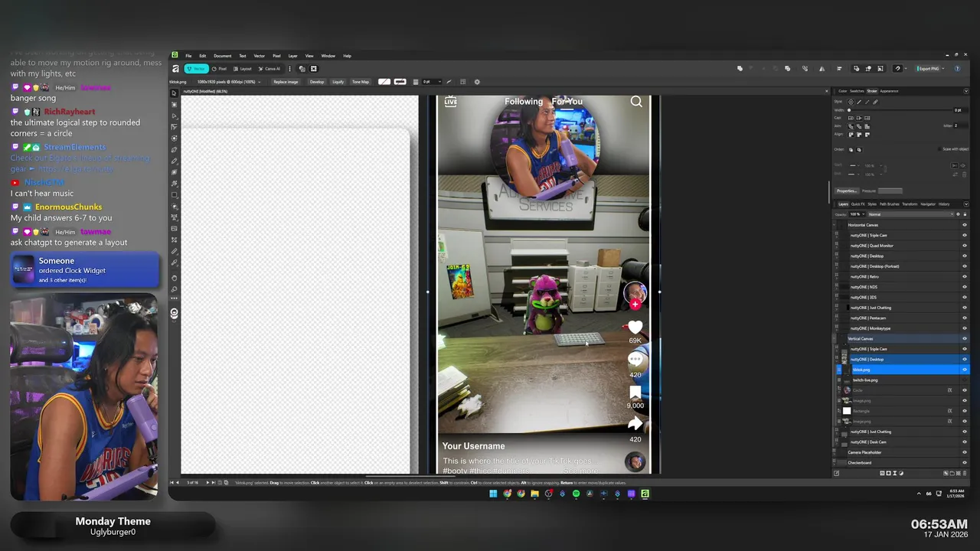Open the Stroke Properties button
This screenshot has height=551, width=980.
(x=847, y=191)
